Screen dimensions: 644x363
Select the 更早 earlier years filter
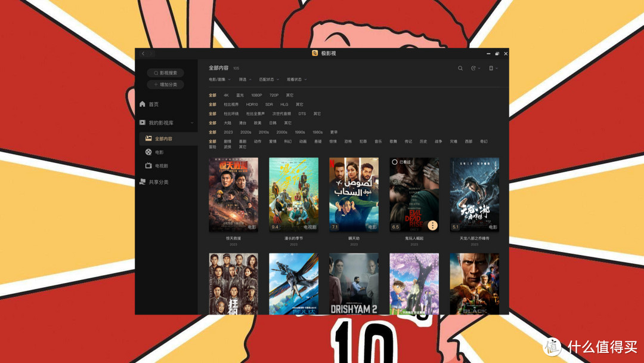pyautogui.click(x=334, y=133)
